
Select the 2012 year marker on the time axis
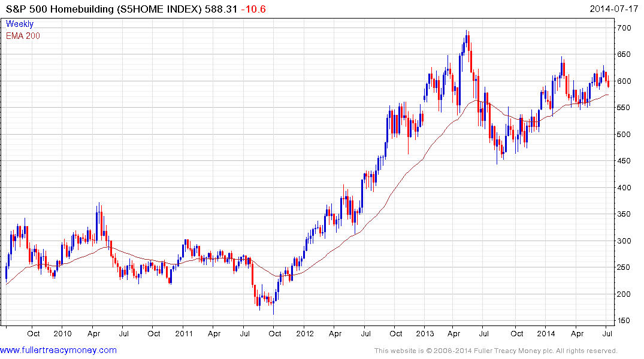pos(304,333)
